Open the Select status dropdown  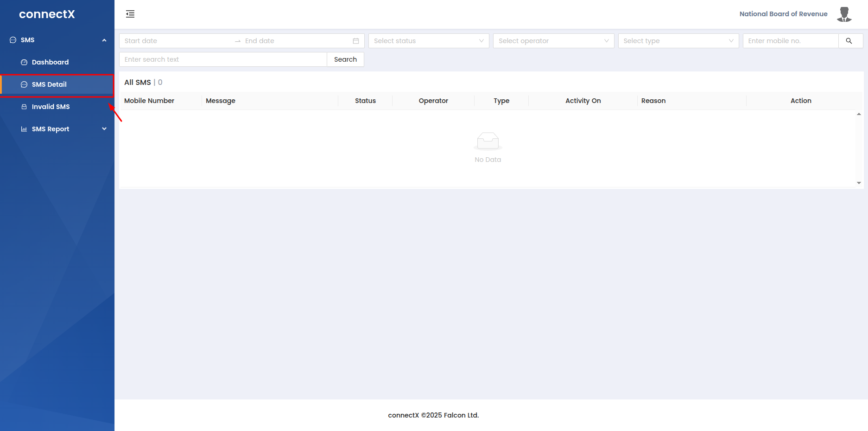coord(428,41)
